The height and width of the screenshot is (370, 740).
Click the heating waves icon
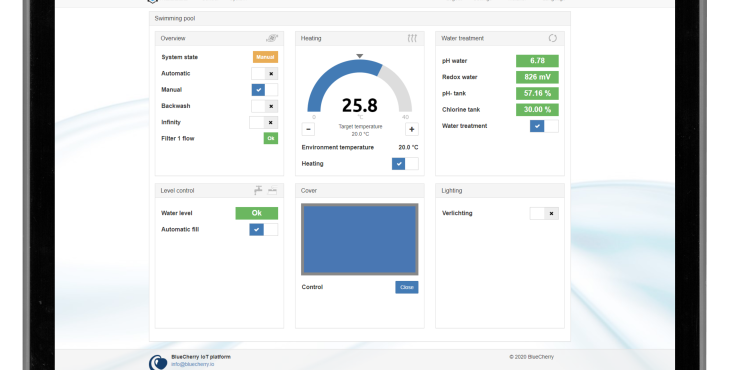[x=412, y=38]
